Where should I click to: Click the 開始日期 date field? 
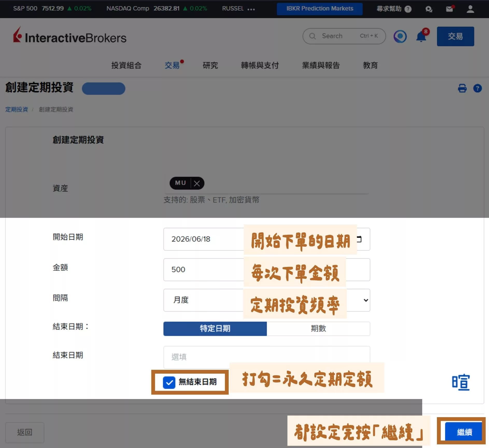(x=267, y=239)
